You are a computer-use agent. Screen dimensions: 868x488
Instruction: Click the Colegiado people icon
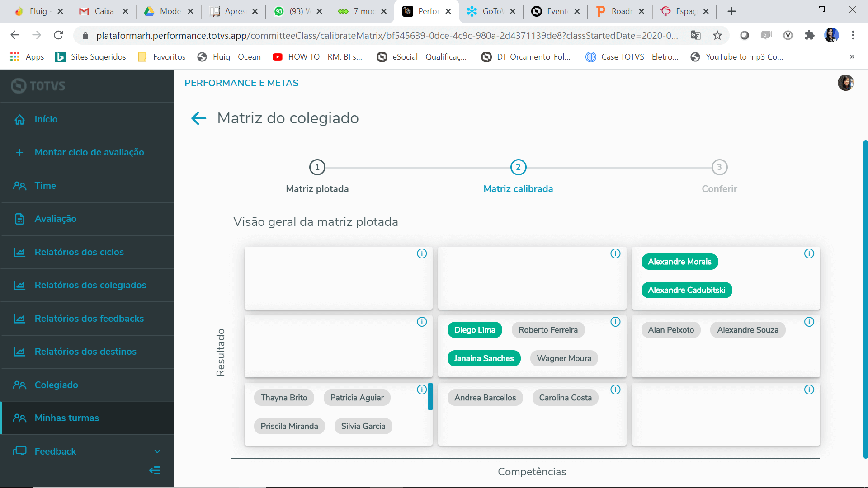click(x=19, y=385)
